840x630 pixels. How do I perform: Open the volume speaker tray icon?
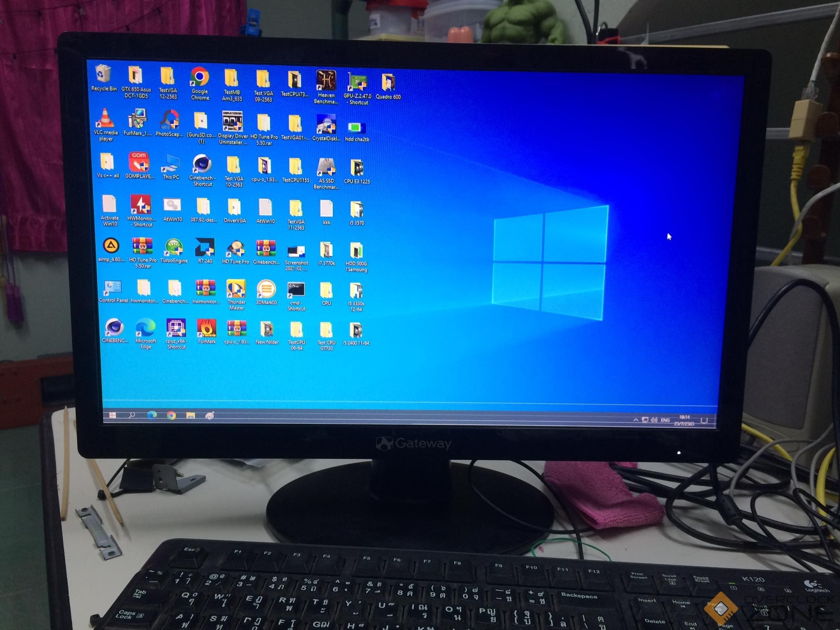click(x=654, y=420)
